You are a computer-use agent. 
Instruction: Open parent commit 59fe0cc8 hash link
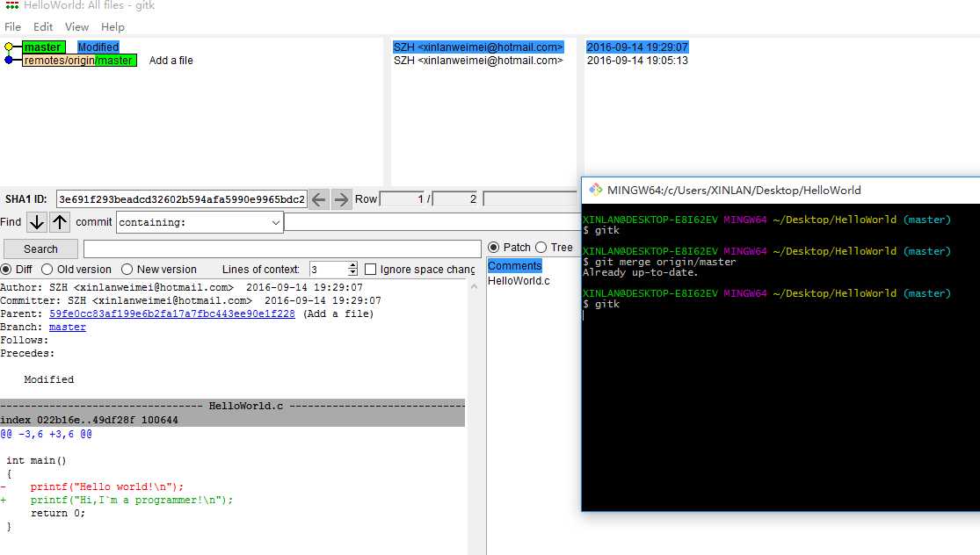point(172,314)
